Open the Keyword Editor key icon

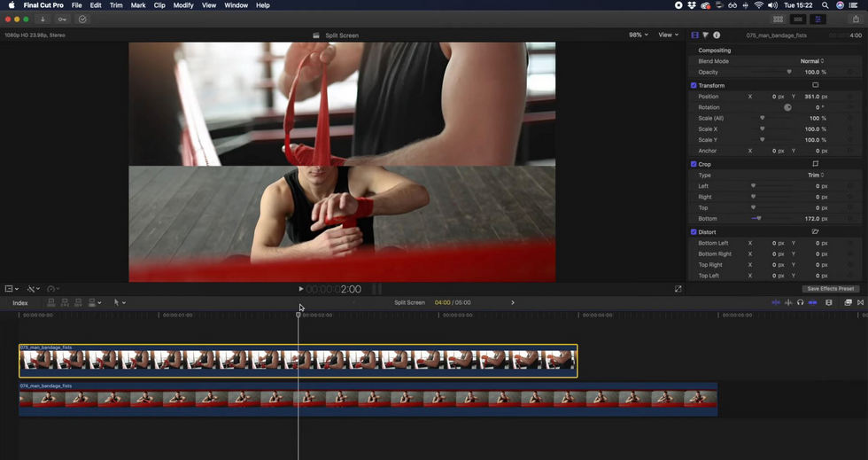coord(62,19)
